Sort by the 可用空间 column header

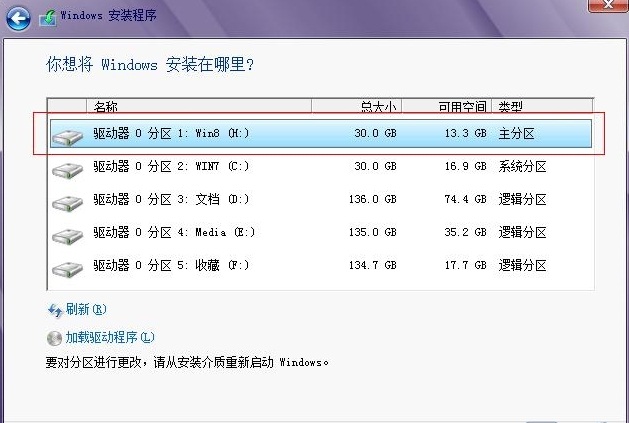[447, 106]
